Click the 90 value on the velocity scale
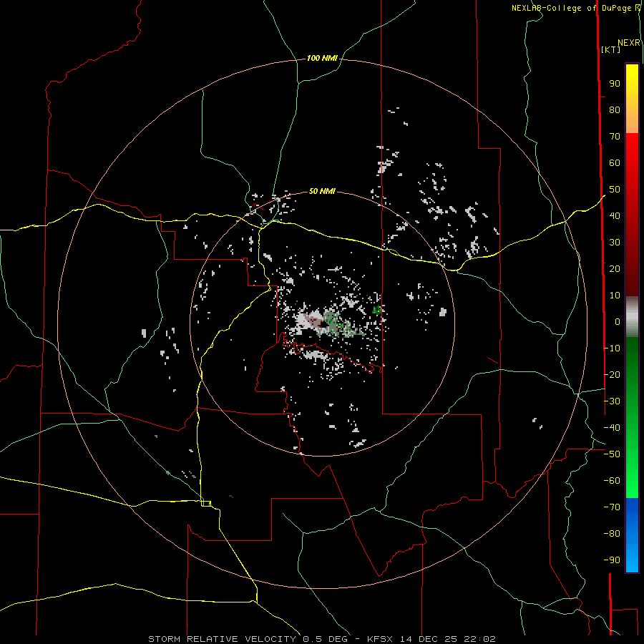644x644 pixels. pos(615,84)
